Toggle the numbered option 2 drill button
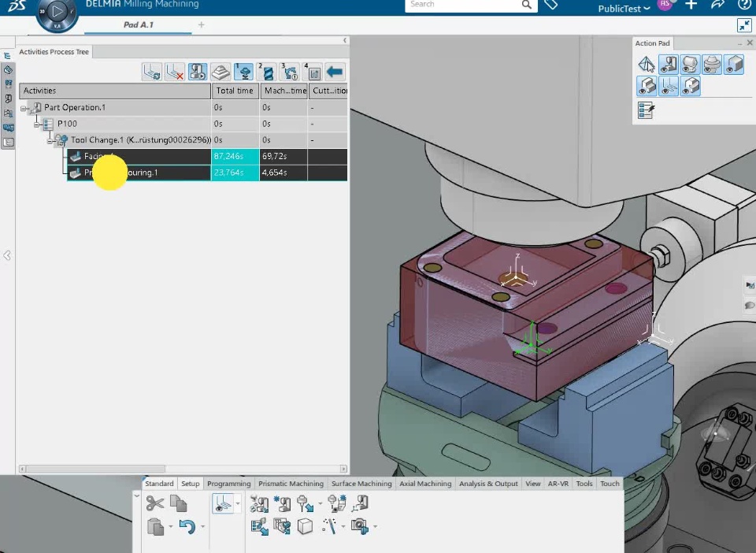 coord(267,72)
